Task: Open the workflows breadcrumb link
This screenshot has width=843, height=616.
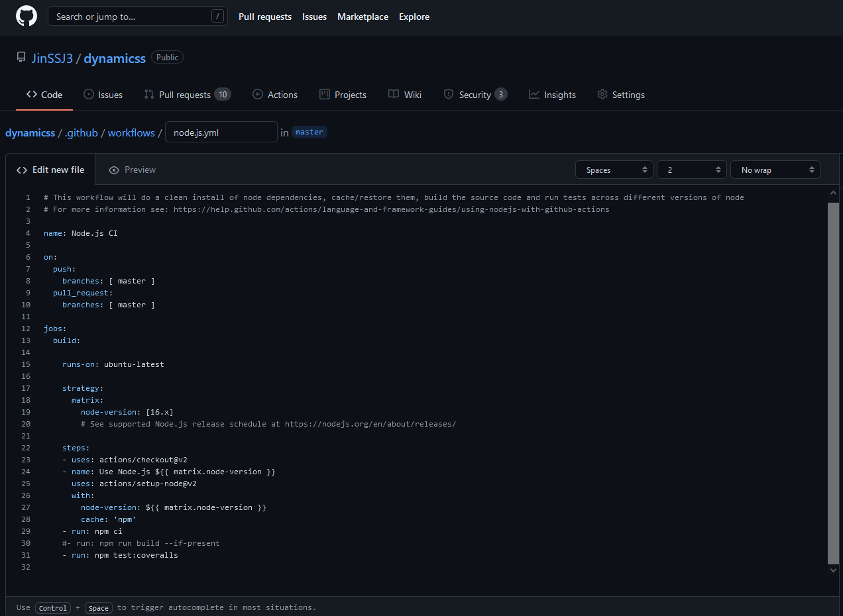Action: click(x=131, y=132)
